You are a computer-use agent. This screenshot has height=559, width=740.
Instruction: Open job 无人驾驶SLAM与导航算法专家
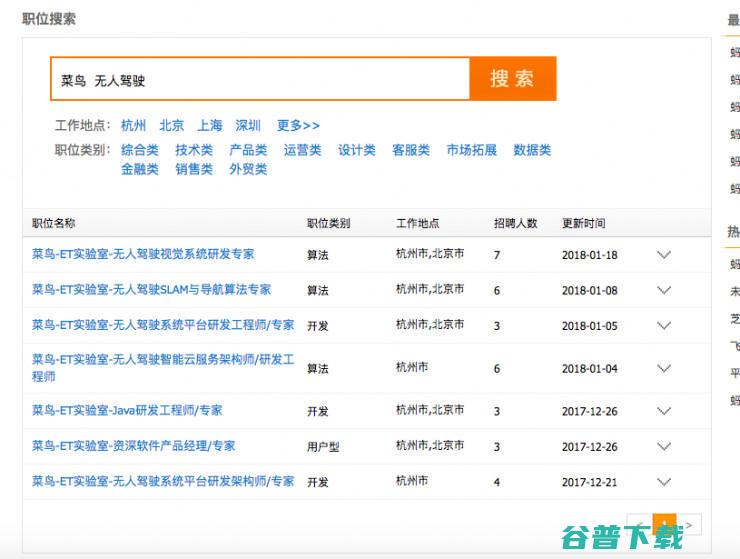coord(151,289)
